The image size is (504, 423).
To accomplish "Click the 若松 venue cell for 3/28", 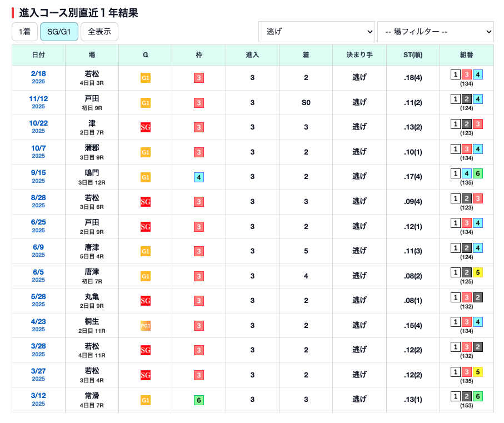I will 92,346.
